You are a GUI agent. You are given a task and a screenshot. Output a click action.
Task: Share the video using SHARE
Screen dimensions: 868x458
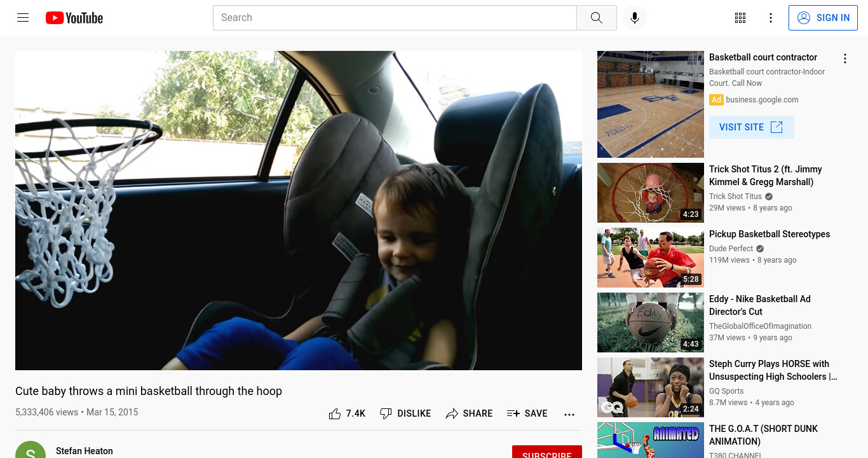(469, 413)
